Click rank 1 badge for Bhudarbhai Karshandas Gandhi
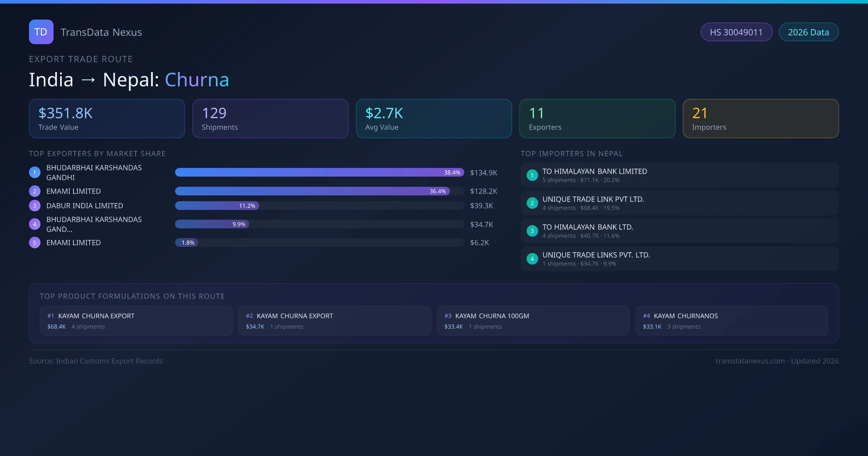 coord(34,172)
